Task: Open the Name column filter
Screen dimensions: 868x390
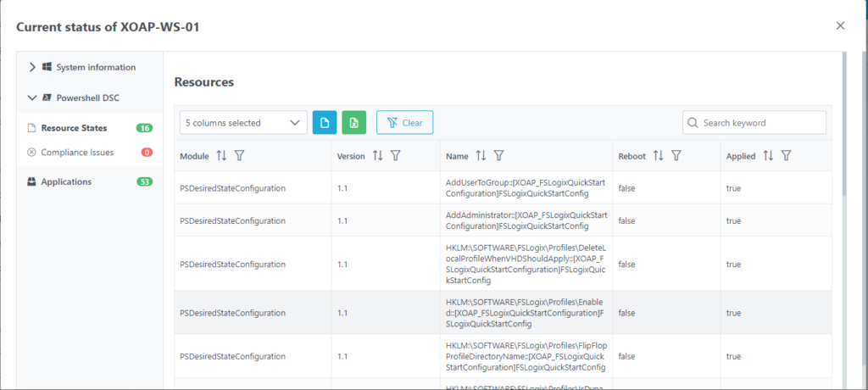Action: pos(498,156)
